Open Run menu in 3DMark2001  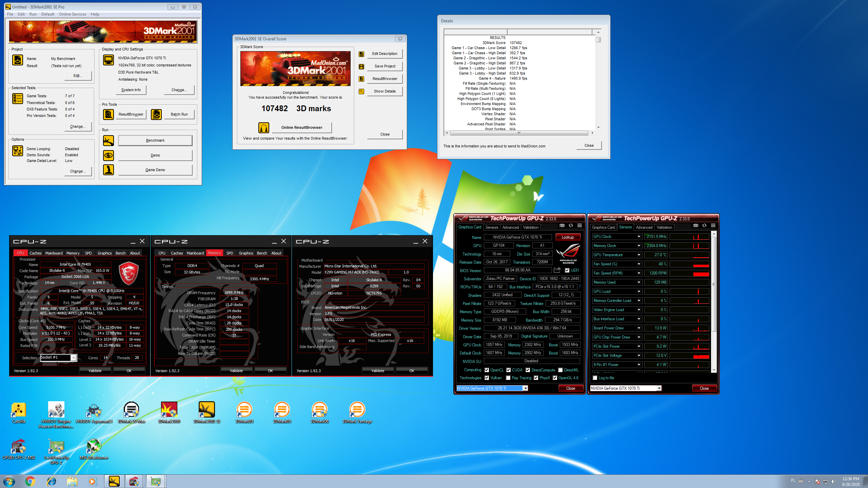(x=33, y=14)
